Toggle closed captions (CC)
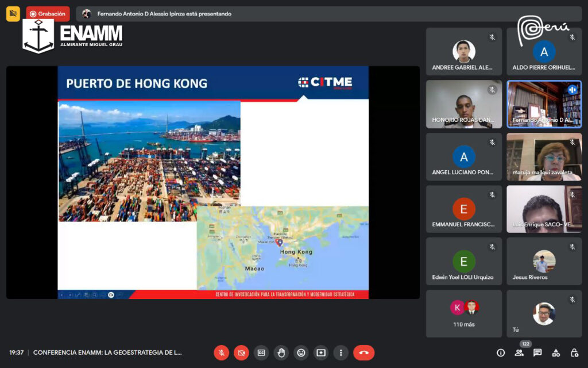 click(x=261, y=352)
